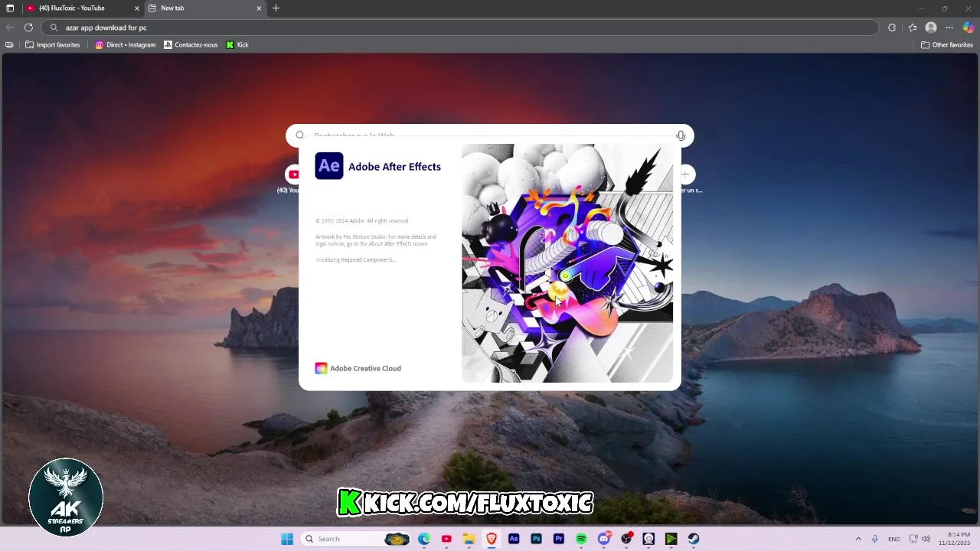This screenshot has width=980, height=551.
Task: Open tab actions menu icon
Action: point(10,8)
